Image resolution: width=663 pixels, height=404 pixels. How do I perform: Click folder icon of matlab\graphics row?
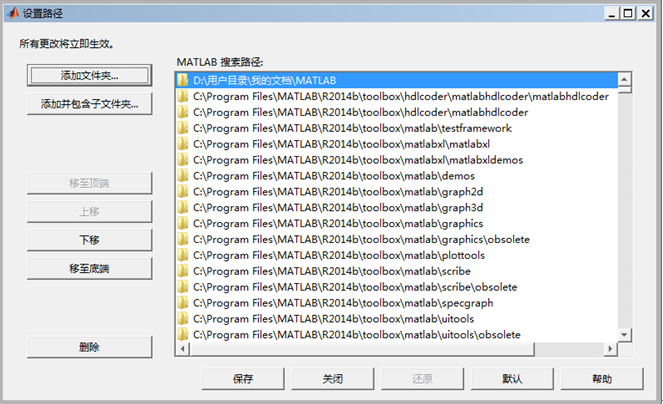click(x=183, y=223)
